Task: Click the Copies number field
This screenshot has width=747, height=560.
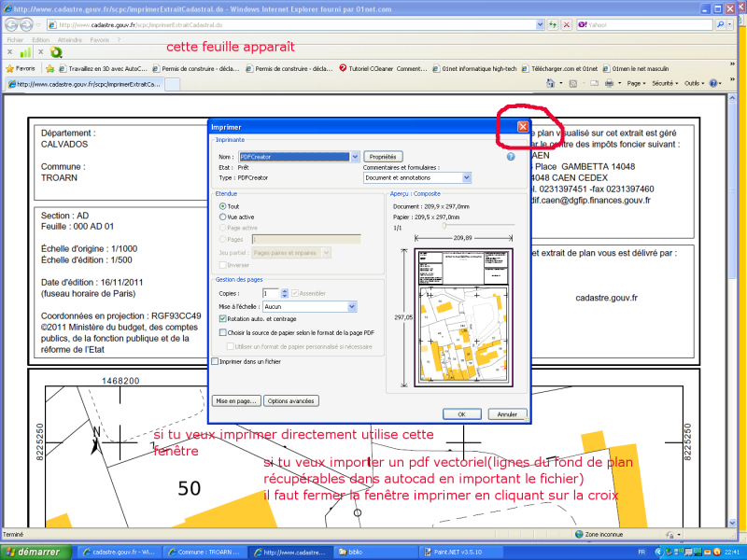Action: pos(271,293)
